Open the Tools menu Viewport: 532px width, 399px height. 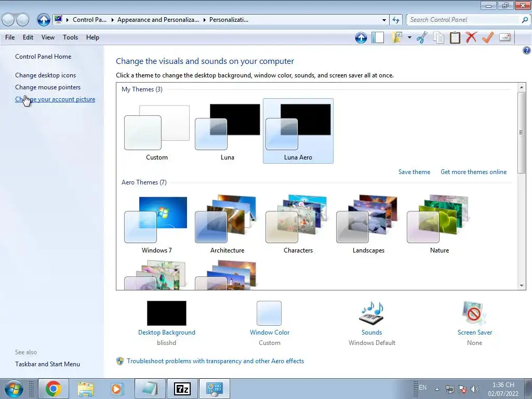click(70, 37)
